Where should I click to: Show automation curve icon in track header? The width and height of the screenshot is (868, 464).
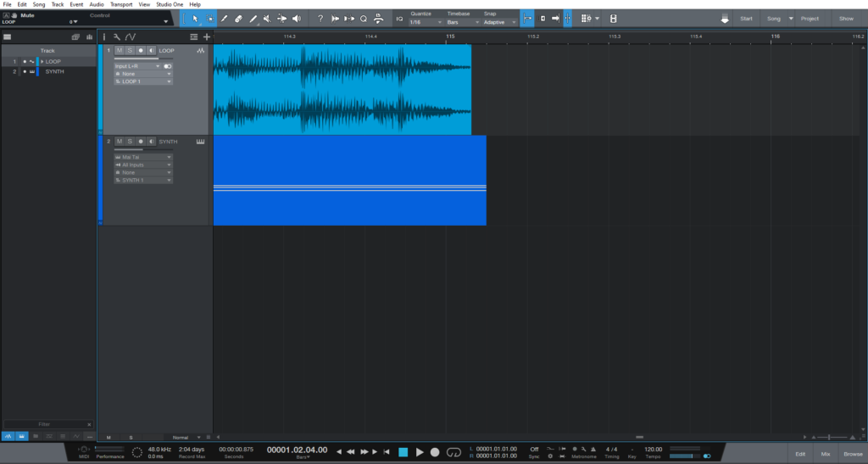coord(130,37)
